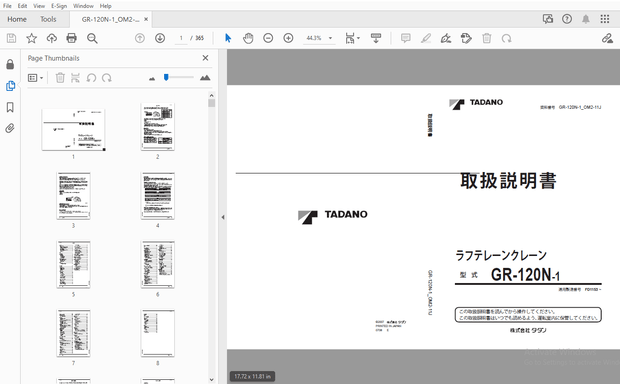Switch to the Tools tab
This screenshot has width=620, height=384.
48,19
